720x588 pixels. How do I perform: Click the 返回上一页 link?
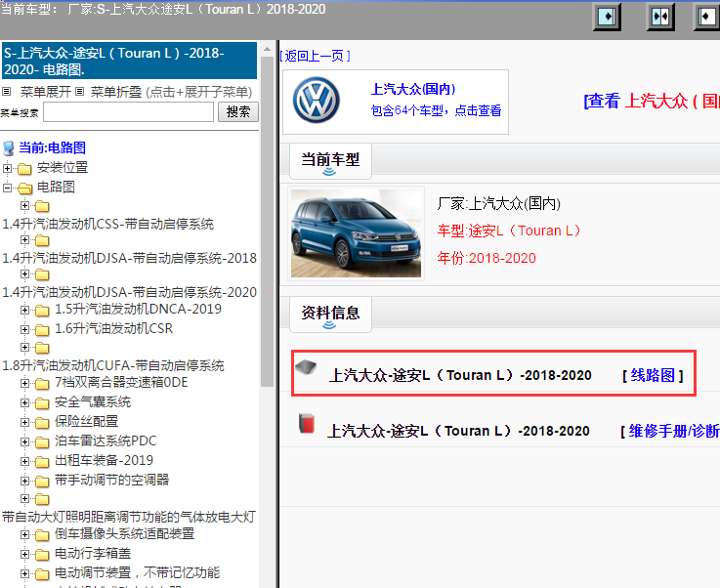tap(315, 56)
